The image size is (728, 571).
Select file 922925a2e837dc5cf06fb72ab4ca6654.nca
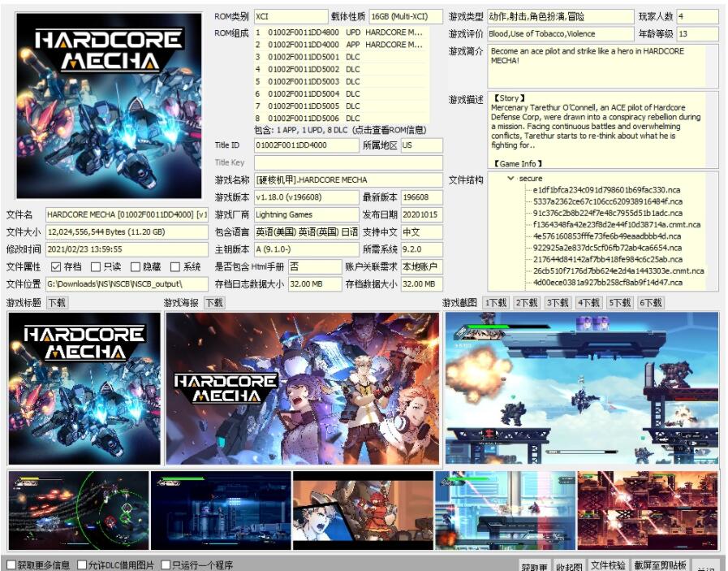[x=606, y=248]
